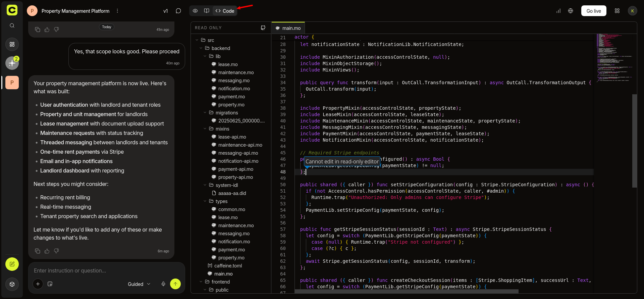
Task: Click the code minimap
Action: point(614,58)
